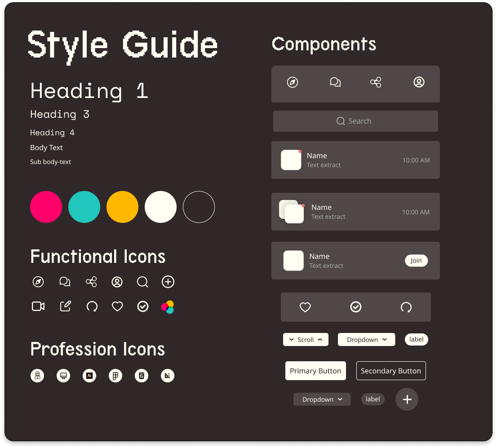Click the 'Sub body-text' sample
497x448 pixels.
coord(50,162)
